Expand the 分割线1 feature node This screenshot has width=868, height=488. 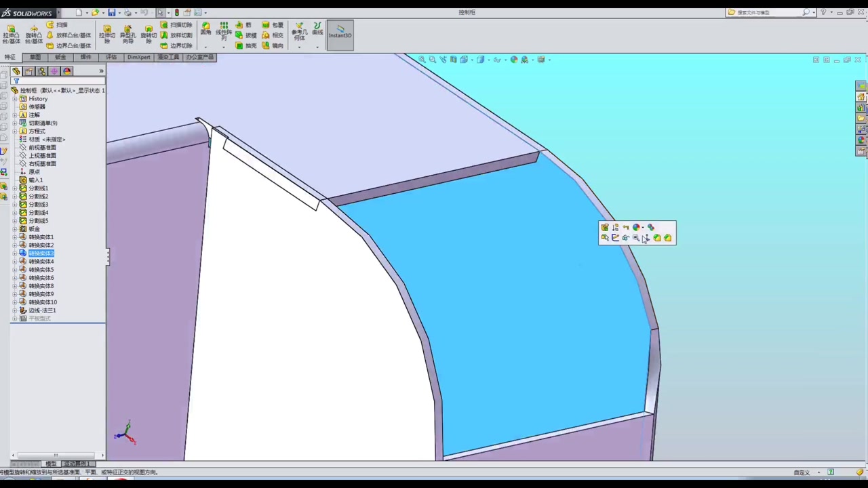15,188
